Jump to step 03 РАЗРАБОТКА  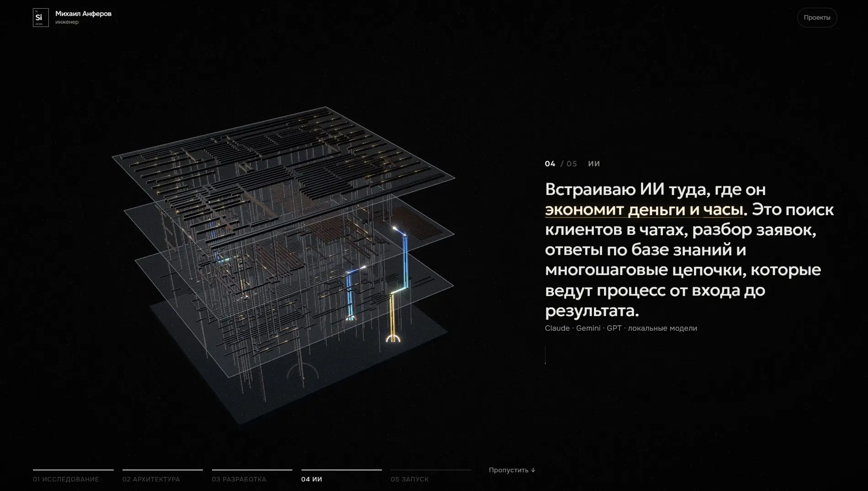239,479
